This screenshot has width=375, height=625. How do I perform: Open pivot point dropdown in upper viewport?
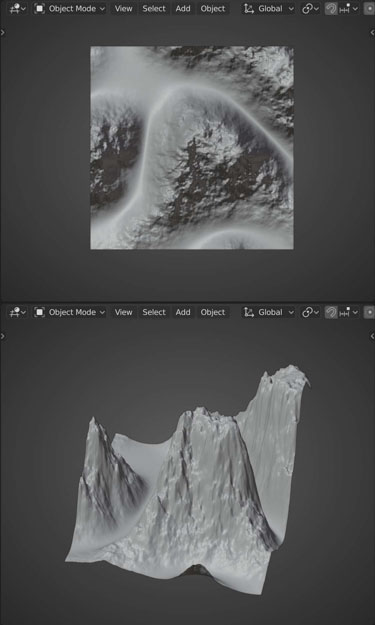click(x=310, y=8)
